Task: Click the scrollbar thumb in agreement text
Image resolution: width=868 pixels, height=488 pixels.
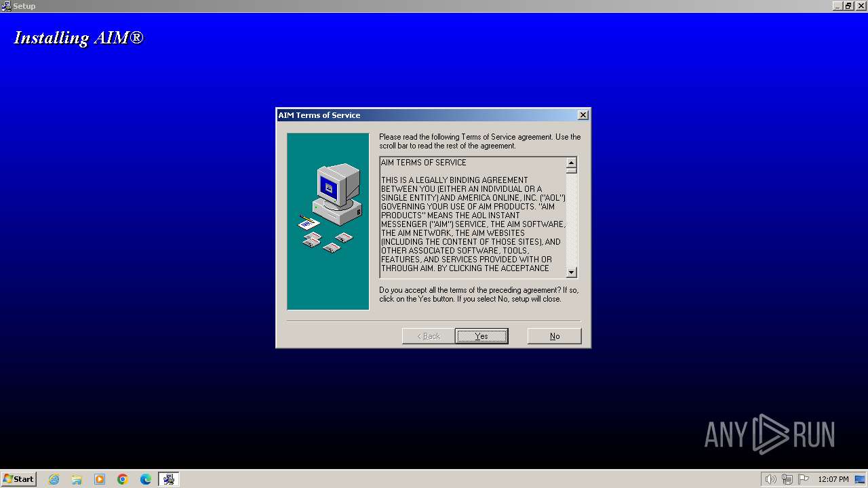Action: [571, 171]
